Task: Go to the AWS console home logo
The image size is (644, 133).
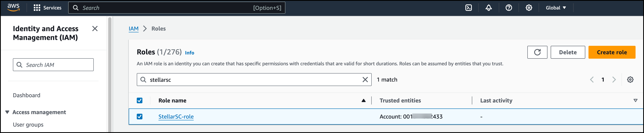Action: (13, 7)
